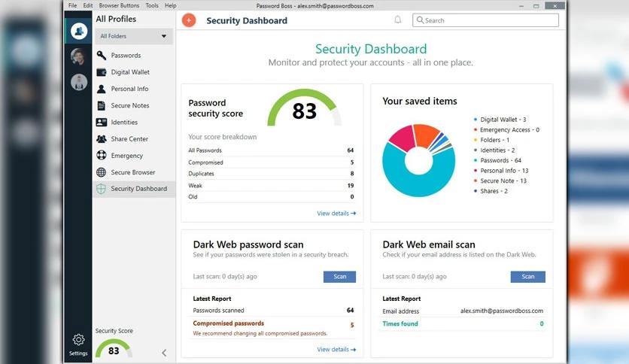Select the active profile avatar icon
The height and width of the screenshot is (364, 629).
78,31
